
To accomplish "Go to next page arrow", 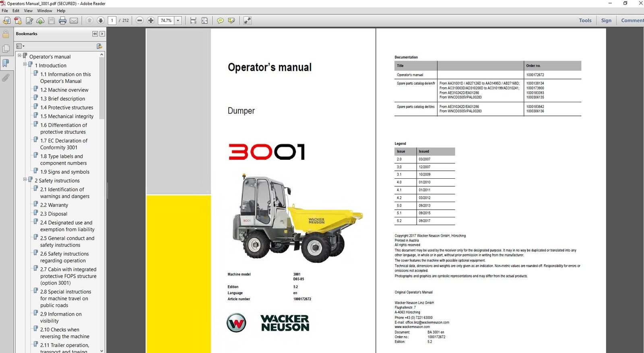I will (x=101, y=21).
